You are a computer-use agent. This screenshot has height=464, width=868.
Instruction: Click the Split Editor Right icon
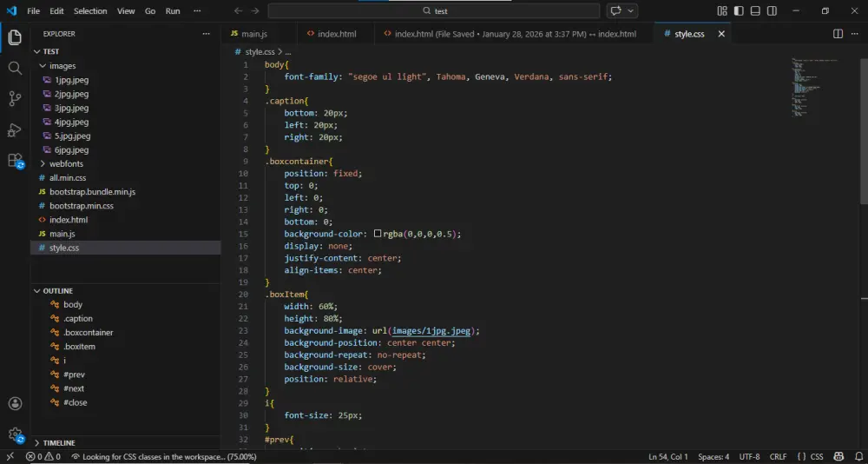(838, 34)
